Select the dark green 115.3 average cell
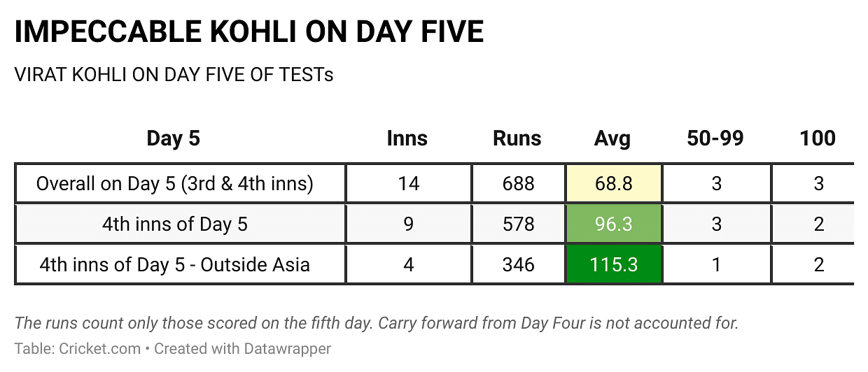The image size is (868, 372). 613,265
